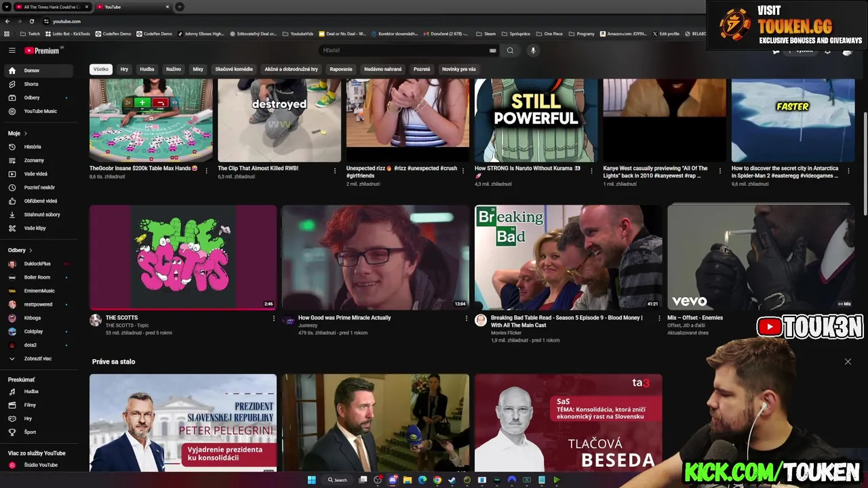Open a new browser tab

pyautogui.click(x=179, y=7)
